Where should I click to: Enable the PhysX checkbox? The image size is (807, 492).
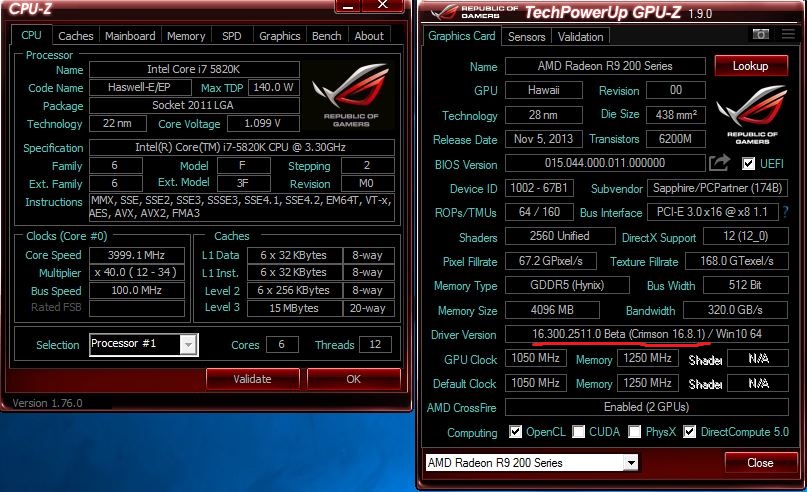pos(635,431)
